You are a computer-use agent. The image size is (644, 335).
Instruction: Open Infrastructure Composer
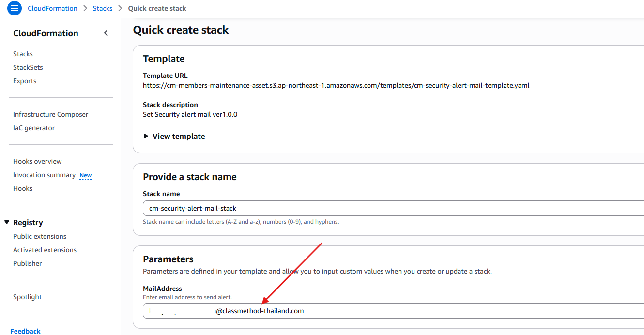[x=51, y=114]
